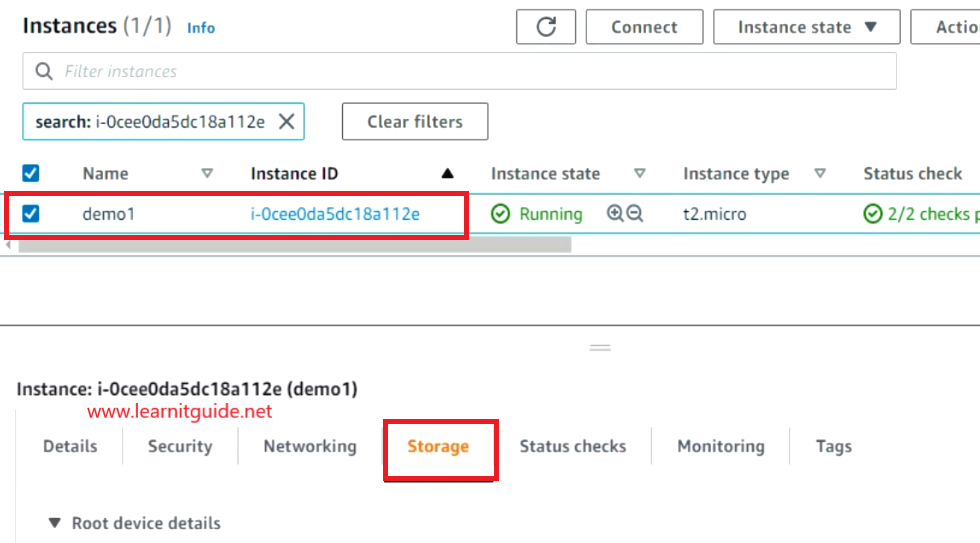This screenshot has width=980, height=543.
Task: Click into the Filter instances search field
Action: pos(459,71)
